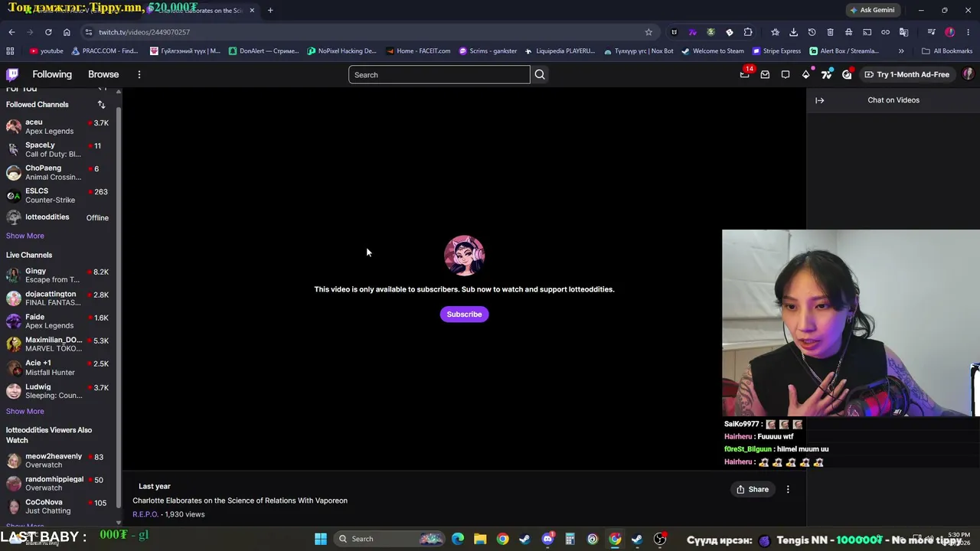Open the Chrome profile avatar
Screen dimensions: 980x551
point(950,32)
